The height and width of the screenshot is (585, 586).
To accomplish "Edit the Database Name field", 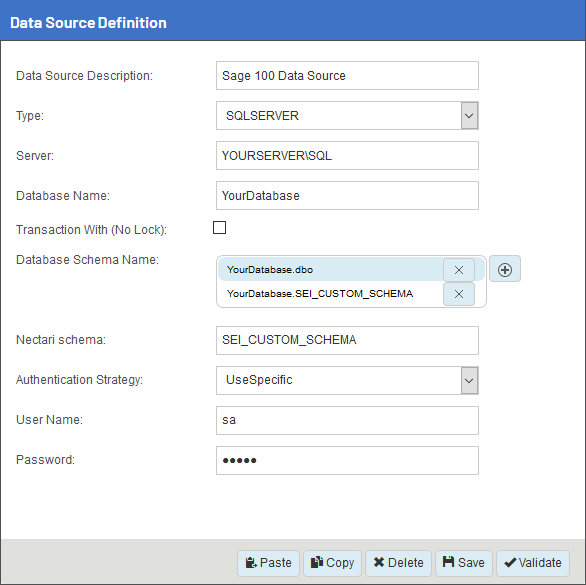I will (x=347, y=195).
